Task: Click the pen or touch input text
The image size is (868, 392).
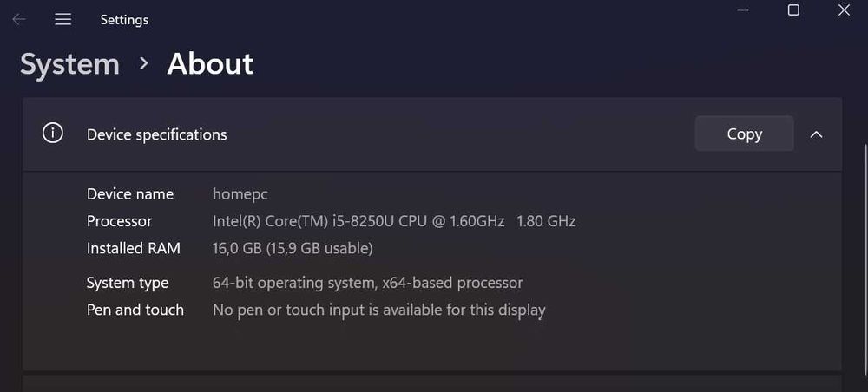Action: tap(378, 310)
